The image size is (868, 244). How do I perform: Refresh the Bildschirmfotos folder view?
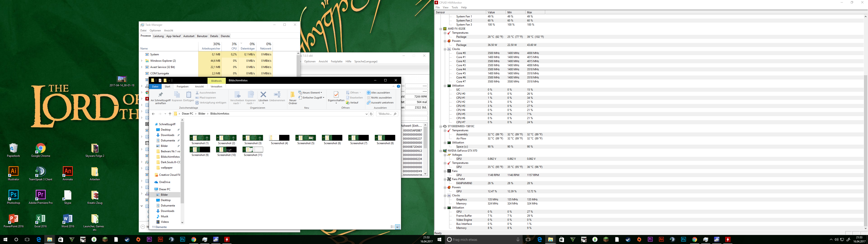371,114
